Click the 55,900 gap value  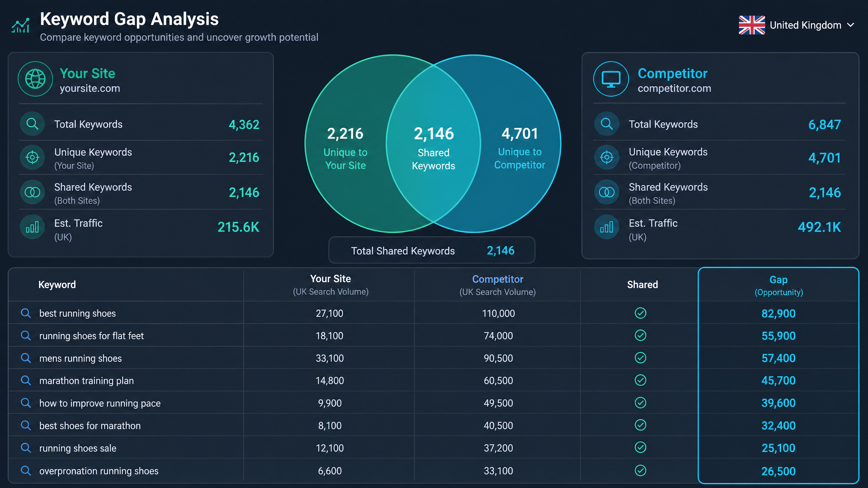click(x=779, y=336)
